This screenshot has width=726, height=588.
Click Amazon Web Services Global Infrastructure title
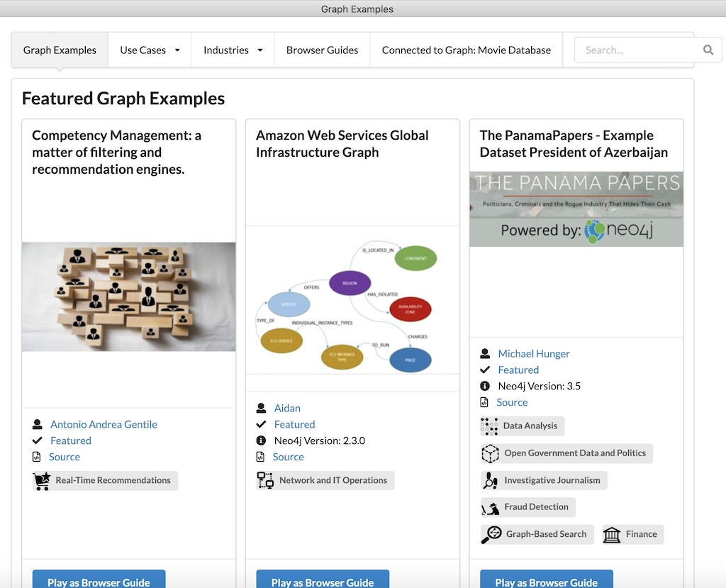click(342, 144)
